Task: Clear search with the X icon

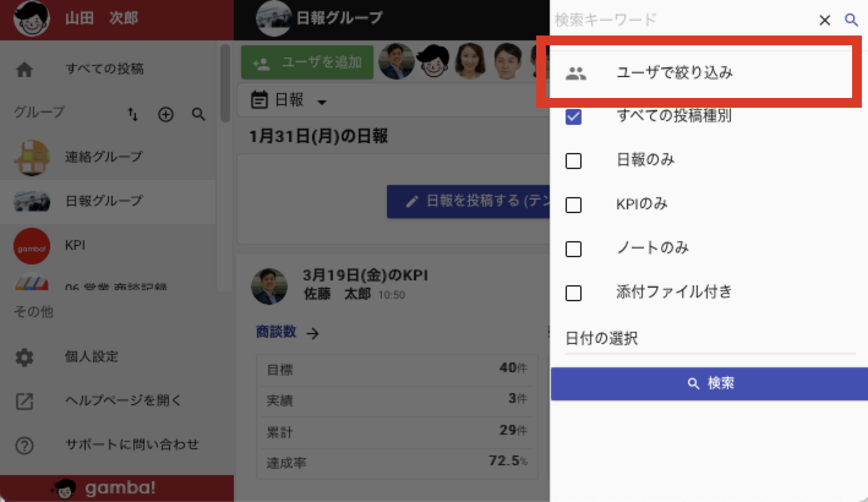Action: [x=825, y=20]
